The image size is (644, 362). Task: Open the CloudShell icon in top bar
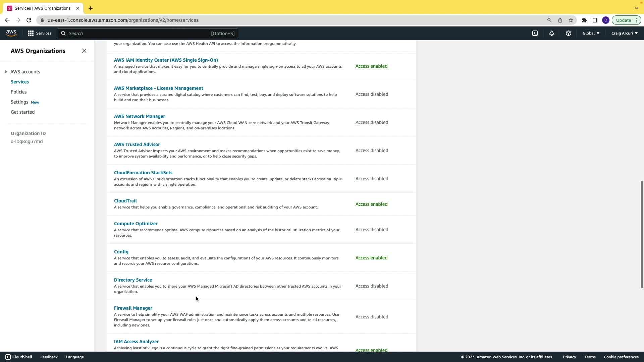(x=535, y=33)
